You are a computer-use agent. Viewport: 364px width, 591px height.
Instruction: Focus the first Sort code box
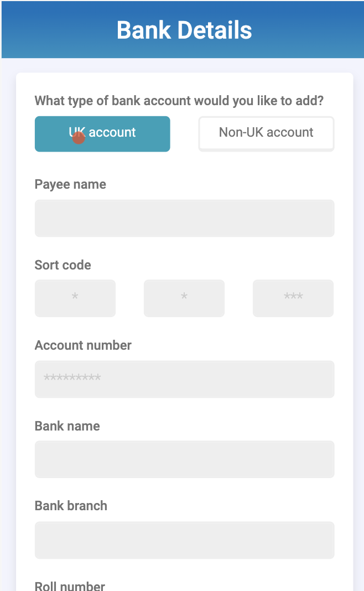[75, 298]
